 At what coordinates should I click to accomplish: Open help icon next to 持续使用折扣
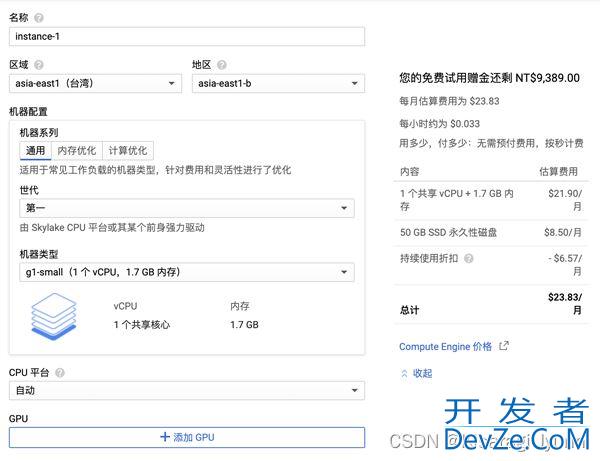(469, 259)
